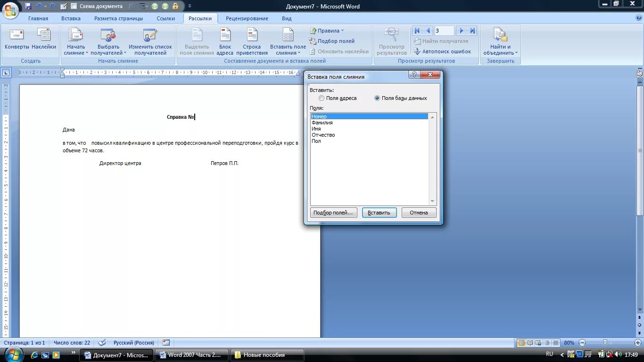
Task: Click Русский (Россия) language in status bar
Action: coord(134,343)
